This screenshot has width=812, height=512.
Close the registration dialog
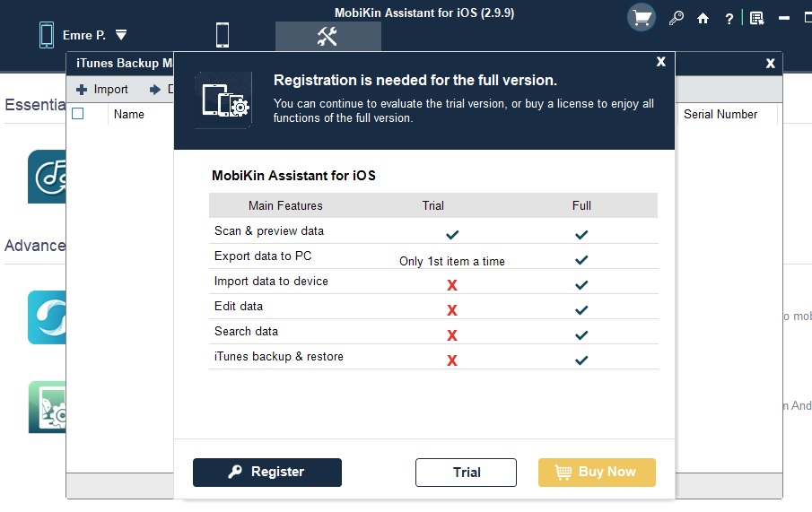point(660,62)
